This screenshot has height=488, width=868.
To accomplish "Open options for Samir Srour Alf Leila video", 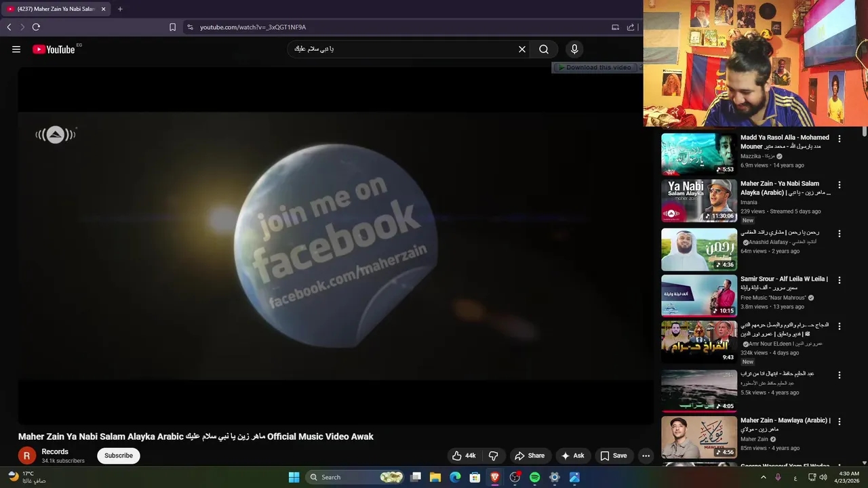I will (840, 279).
